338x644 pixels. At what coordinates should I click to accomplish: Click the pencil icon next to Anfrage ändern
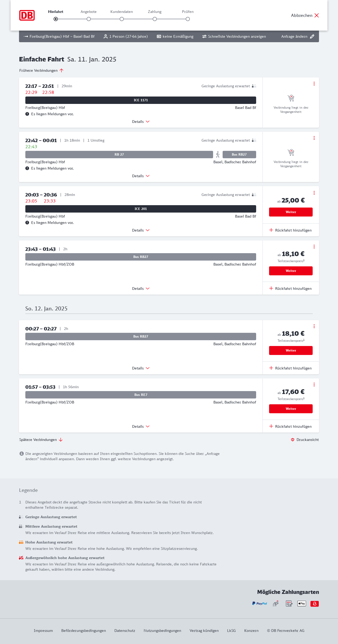tap(312, 36)
